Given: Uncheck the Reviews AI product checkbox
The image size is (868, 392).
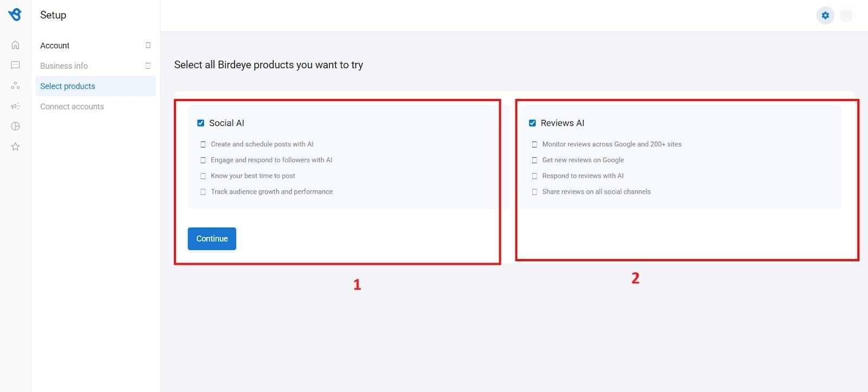Looking at the screenshot, I should tap(533, 123).
